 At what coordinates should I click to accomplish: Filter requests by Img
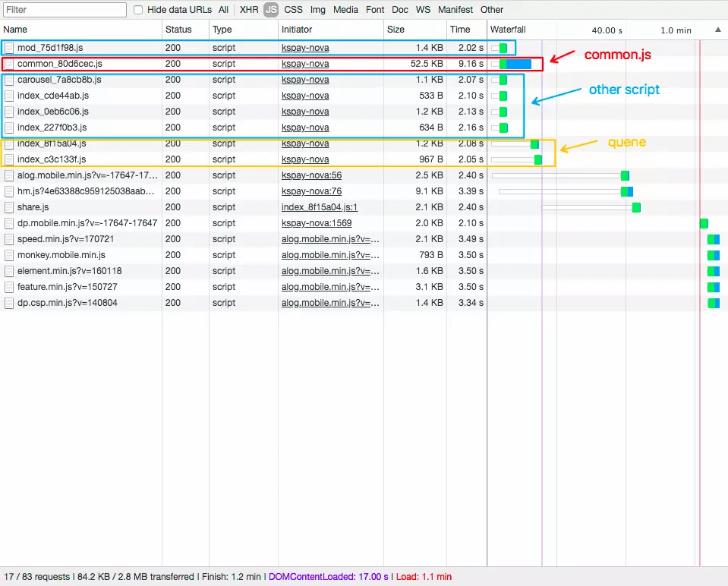coord(317,10)
